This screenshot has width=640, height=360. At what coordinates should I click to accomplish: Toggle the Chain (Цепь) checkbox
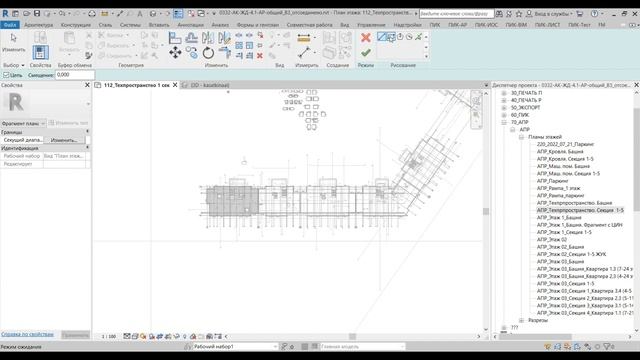(x=6, y=75)
